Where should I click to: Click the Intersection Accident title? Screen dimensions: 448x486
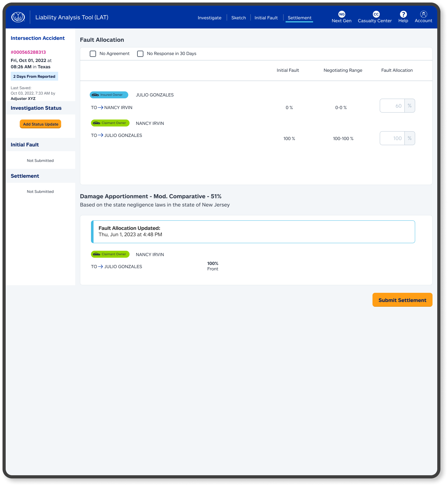(38, 38)
